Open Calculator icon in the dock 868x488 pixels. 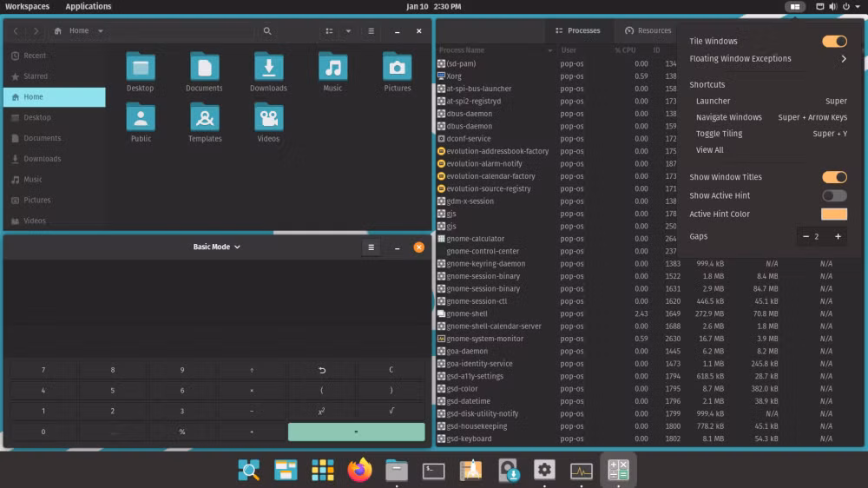[618, 471]
